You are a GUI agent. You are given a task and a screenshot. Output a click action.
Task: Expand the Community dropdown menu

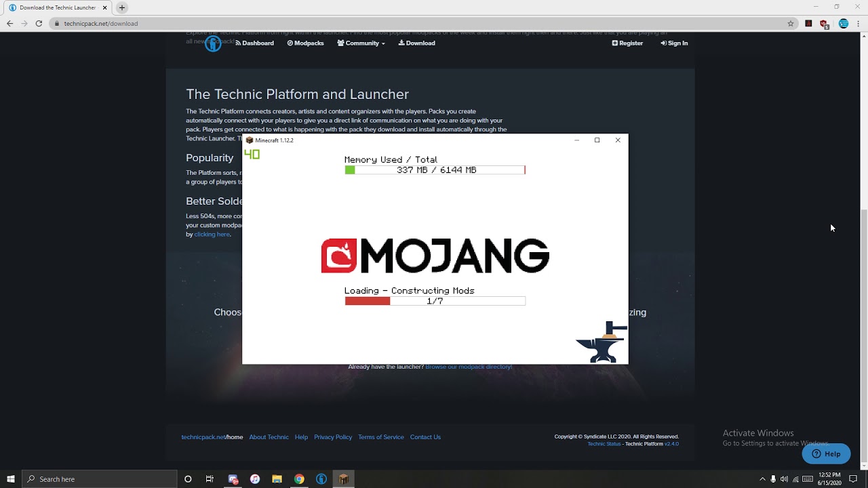361,43
